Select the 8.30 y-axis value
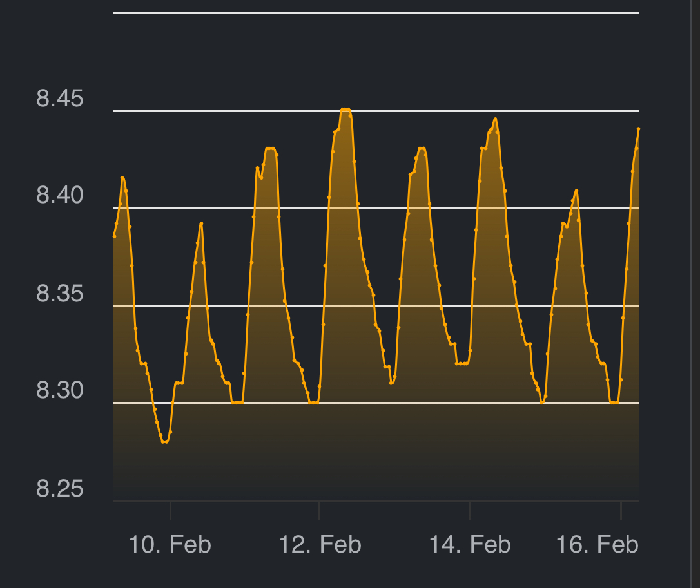The height and width of the screenshot is (588, 700). (60, 390)
